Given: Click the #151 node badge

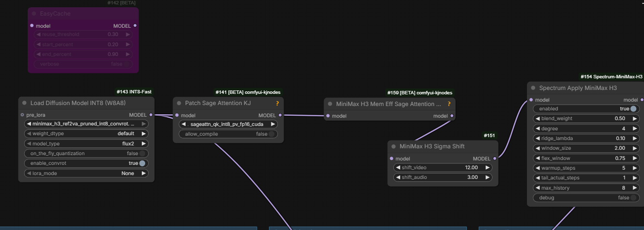Looking at the screenshot, I should pos(490,135).
